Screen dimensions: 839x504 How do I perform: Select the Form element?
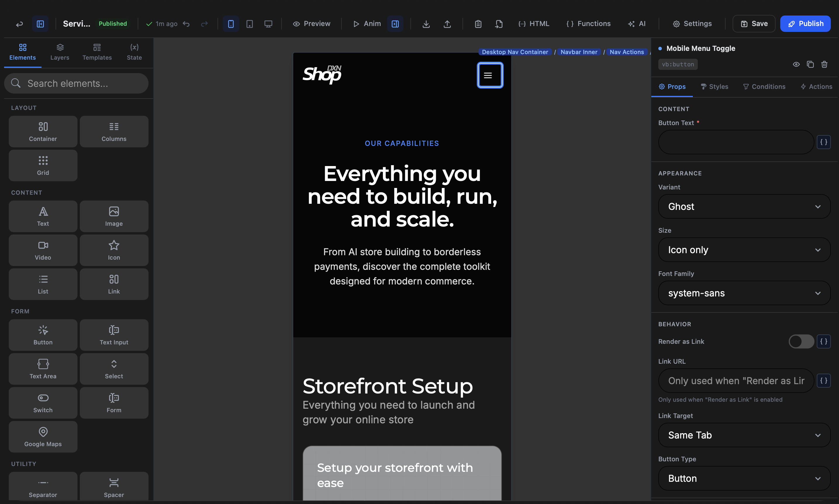(x=114, y=403)
